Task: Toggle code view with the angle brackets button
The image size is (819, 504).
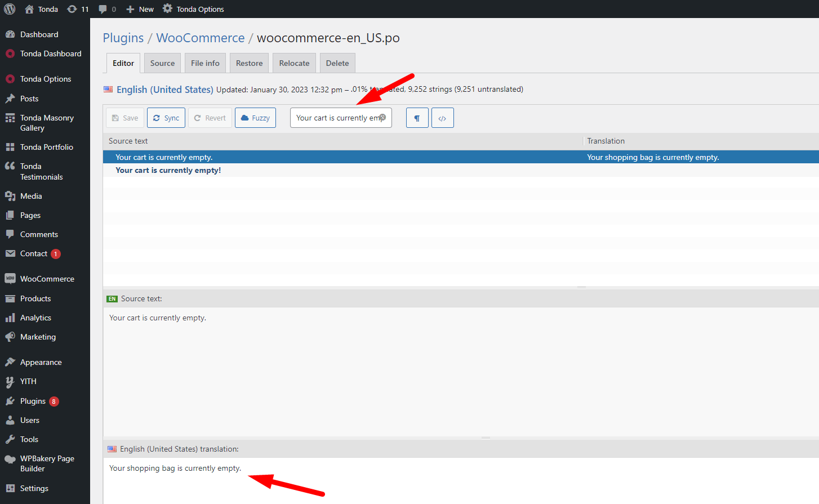Action: (443, 118)
